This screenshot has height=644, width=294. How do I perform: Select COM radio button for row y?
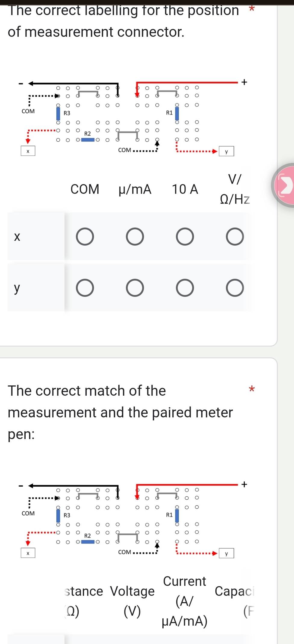click(85, 288)
